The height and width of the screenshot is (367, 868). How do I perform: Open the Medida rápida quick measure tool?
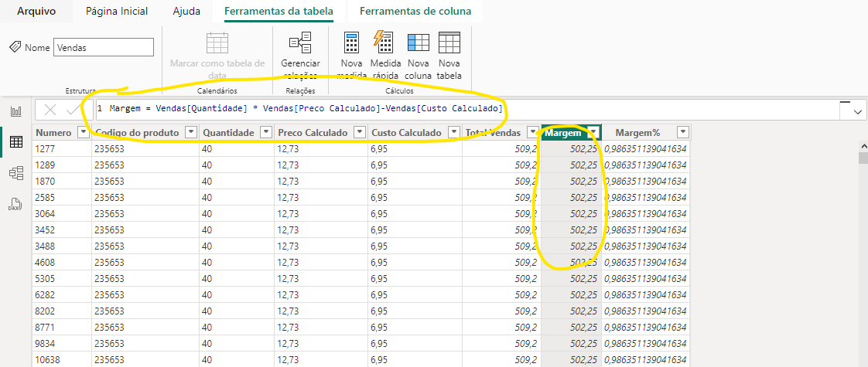(385, 56)
